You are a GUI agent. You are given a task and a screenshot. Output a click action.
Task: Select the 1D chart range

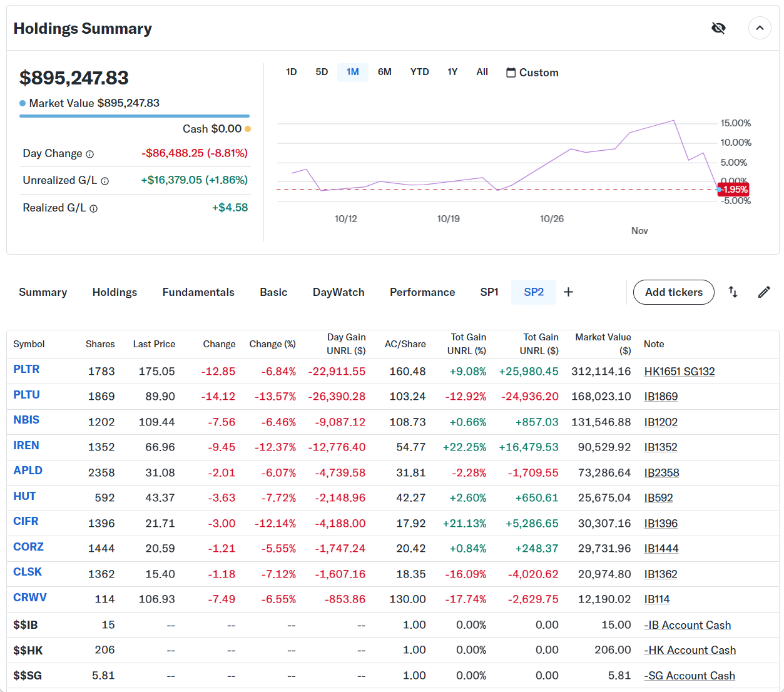pos(291,72)
